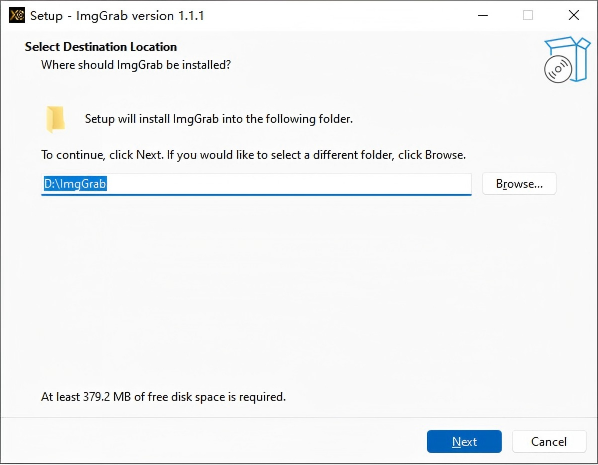The width and height of the screenshot is (598, 465).
Task: Click the installer box and disc icon
Action: click(x=567, y=60)
